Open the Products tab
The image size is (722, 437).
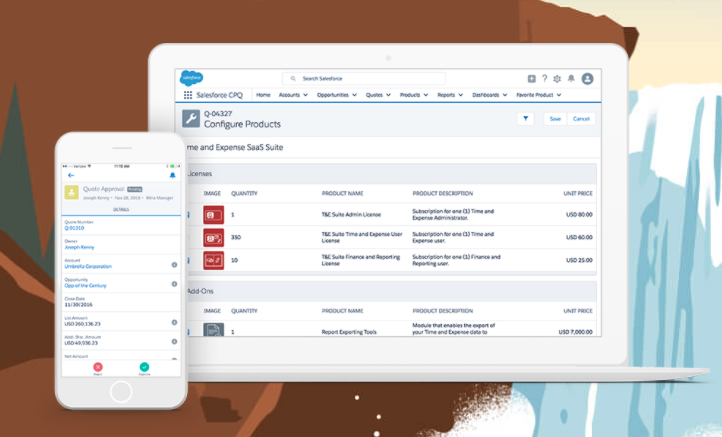point(410,95)
